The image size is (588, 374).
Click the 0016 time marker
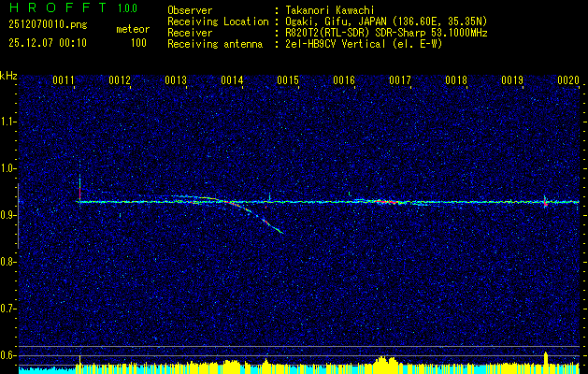[x=344, y=80]
